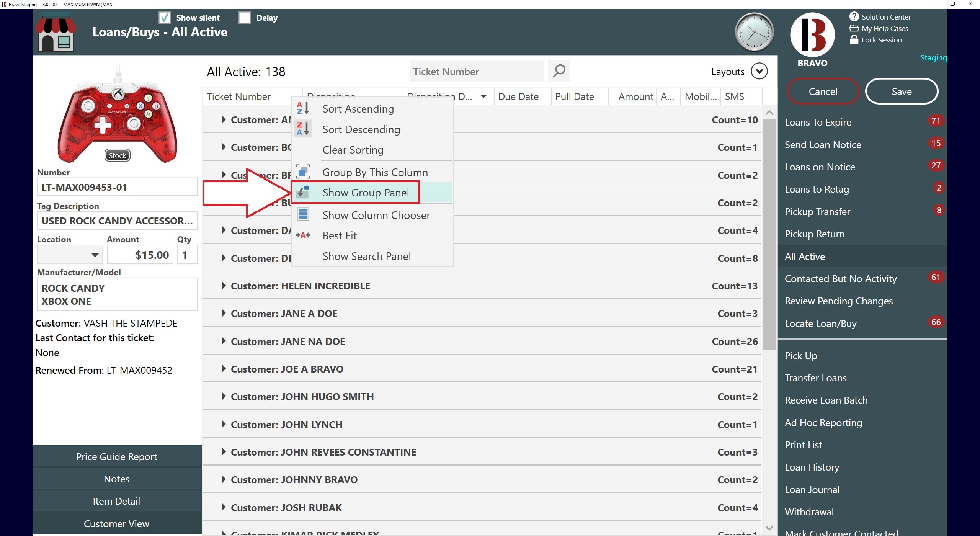Open the Layouts dropdown
980x536 pixels.
coord(759,71)
